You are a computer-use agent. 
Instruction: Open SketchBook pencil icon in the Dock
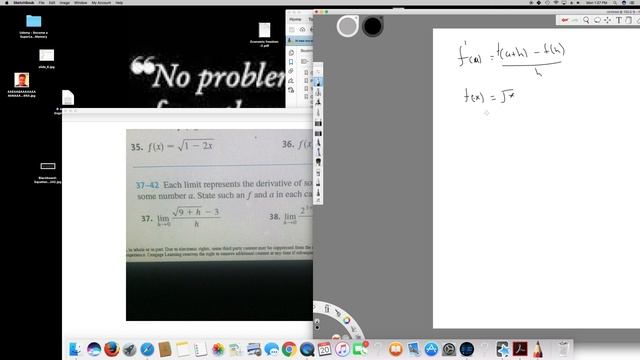click(538, 349)
